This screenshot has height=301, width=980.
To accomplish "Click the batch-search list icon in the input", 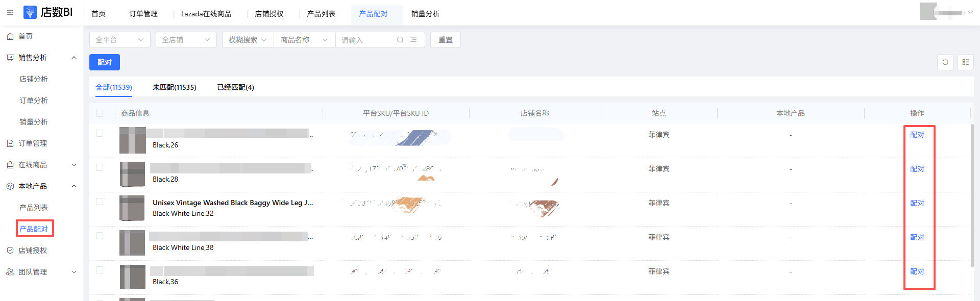I will coord(413,40).
